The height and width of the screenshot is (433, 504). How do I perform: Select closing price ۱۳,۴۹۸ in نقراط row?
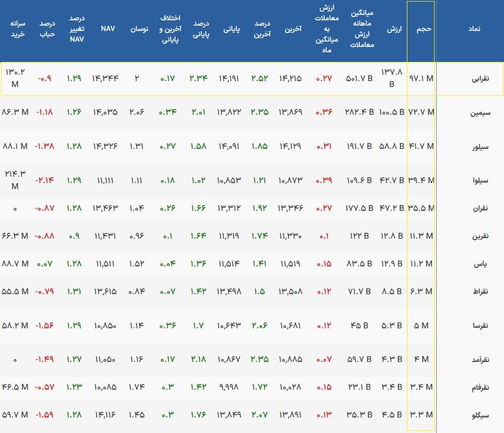click(x=229, y=292)
